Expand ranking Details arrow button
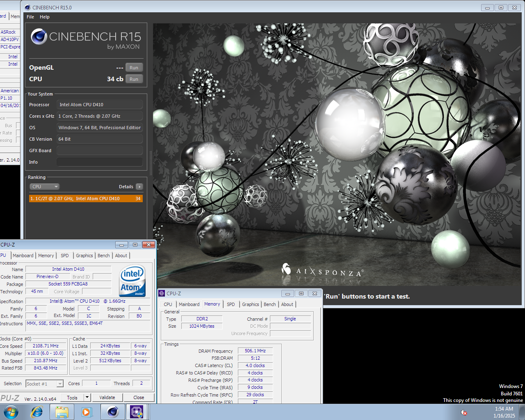Image resolution: width=525 pixels, height=420 pixels. pos(139,187)
